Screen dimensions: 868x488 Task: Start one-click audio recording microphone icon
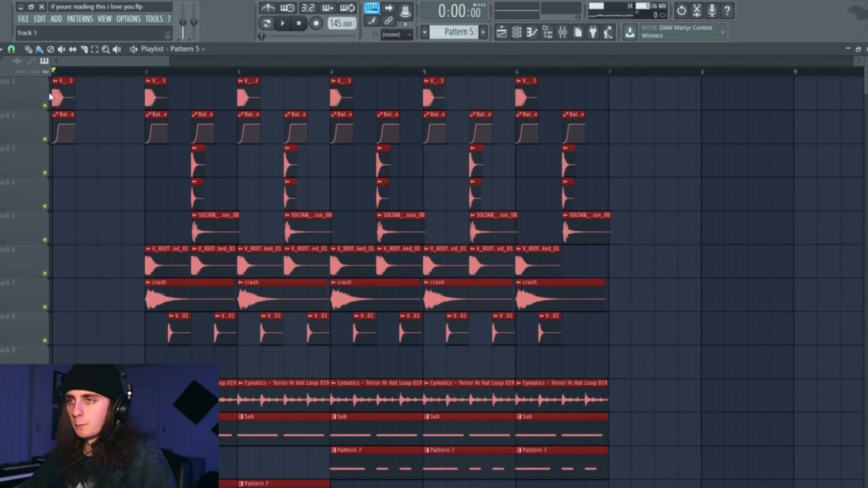(x=712, y=10)
